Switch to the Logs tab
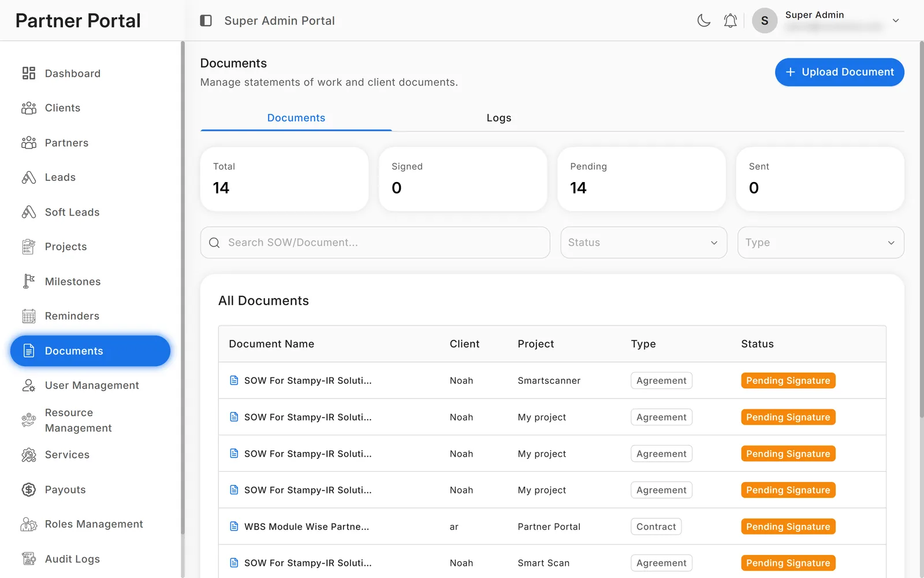The height and width of the screenshot is (578, 924). pos(499,118)
